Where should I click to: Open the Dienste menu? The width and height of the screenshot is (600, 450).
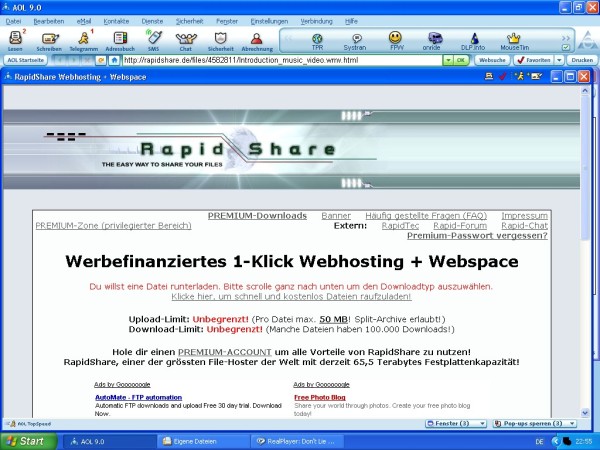[152, 21]
